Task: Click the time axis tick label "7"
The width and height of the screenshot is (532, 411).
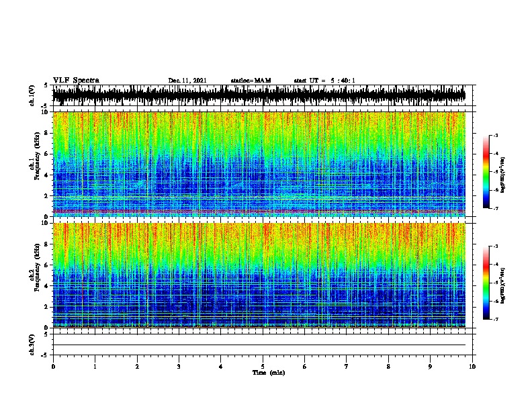Action: click(347, 367)
